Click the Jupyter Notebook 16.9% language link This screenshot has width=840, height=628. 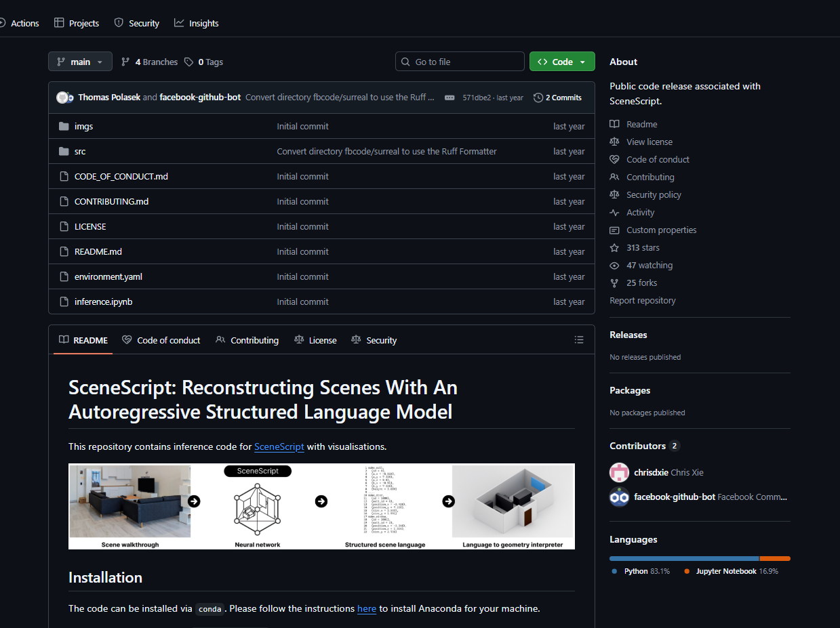point(731,571)
